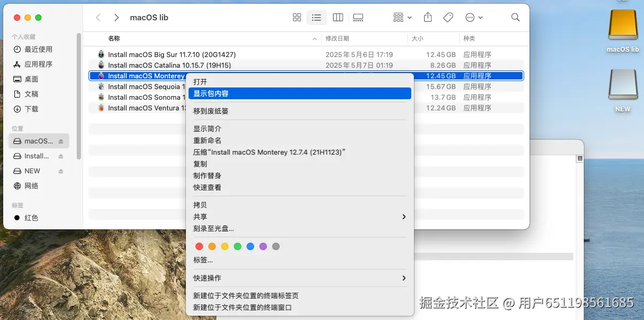
Task: Click the search magnifier icon
Action: pos(515,18)
